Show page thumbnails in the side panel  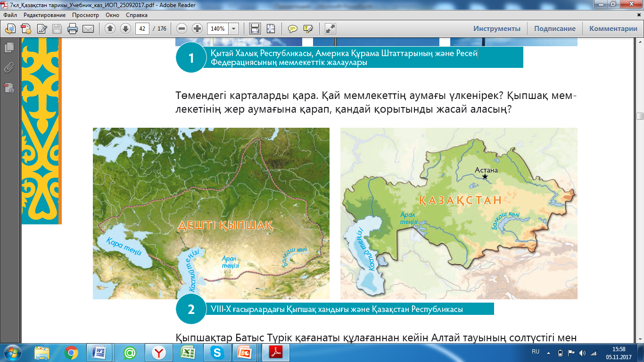click(x=9, y=47)
